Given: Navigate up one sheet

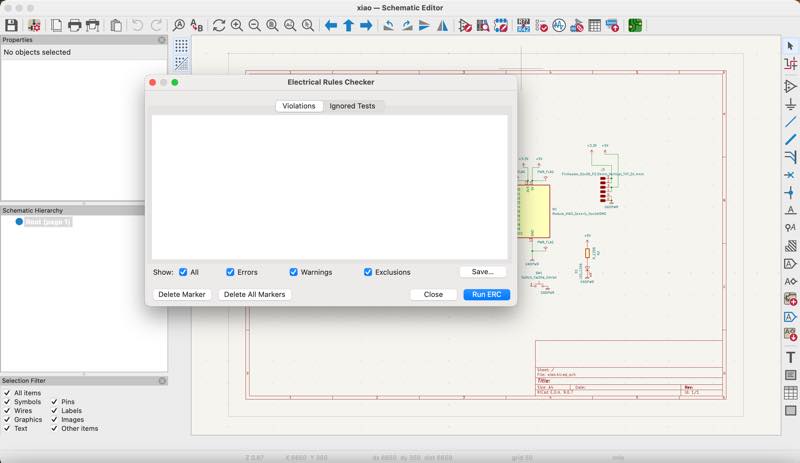Looking at the screenshot, I should coord(348,25).
